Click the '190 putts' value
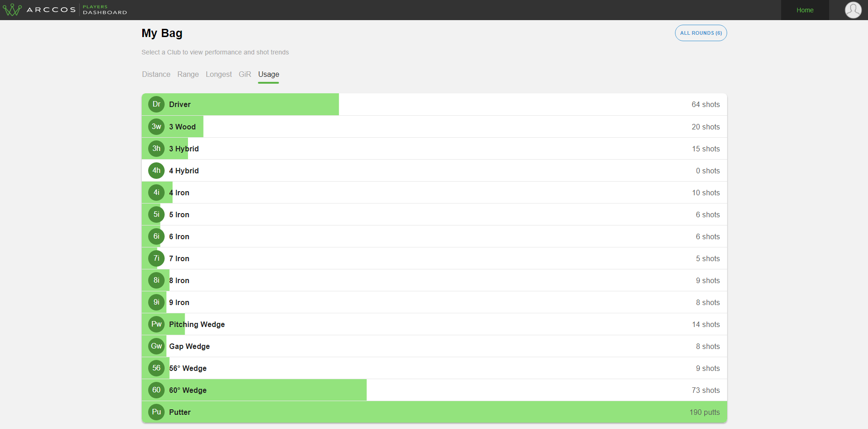Screen dimensions: 868x429 pyautogui.click(x=705, y=412)
